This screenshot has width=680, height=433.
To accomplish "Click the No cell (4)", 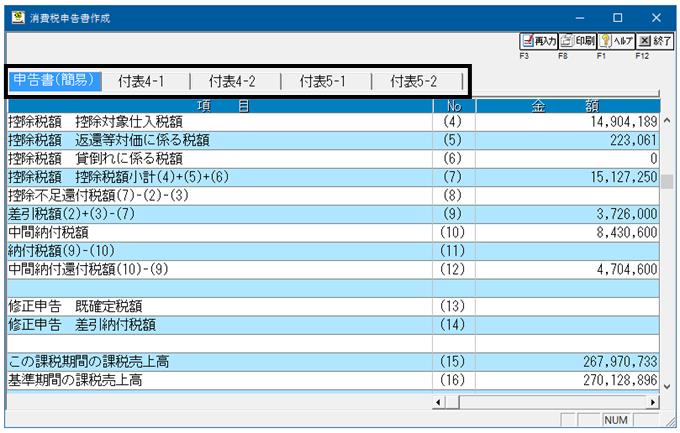I will click(453, 122).
